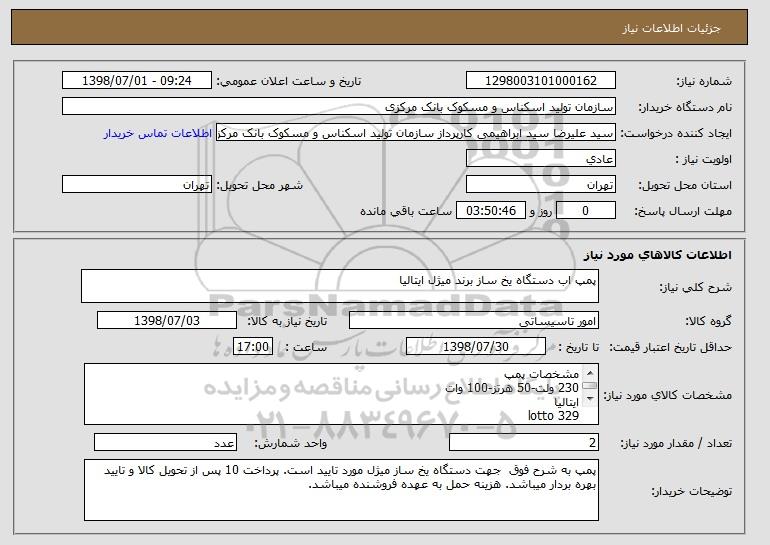Click the 'اطلاعات کالاهای مورد نیاز' section heading
Viewport: 770px width, 545px height.
658,255
